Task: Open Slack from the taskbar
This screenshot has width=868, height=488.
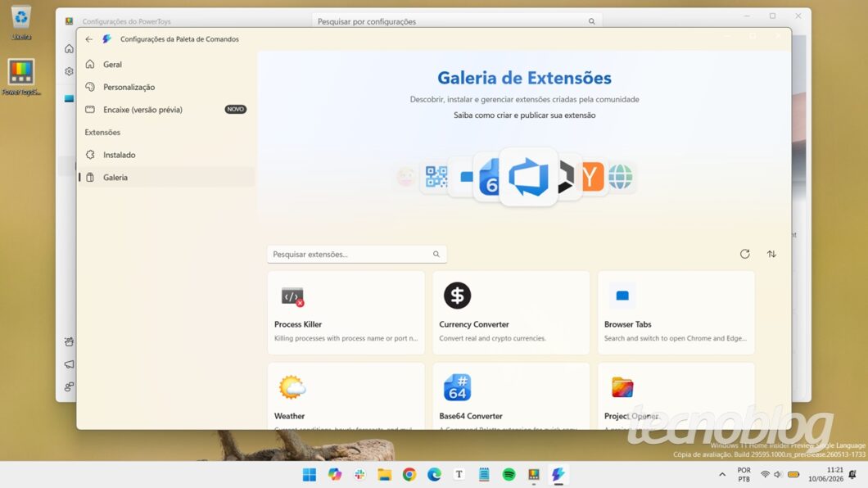Action: point(359,474)
